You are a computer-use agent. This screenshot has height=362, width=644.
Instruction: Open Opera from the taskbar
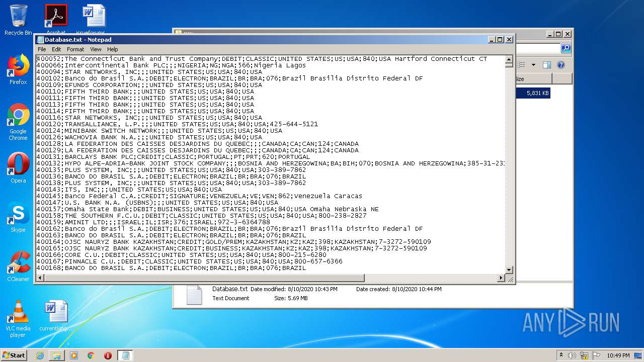108,355
